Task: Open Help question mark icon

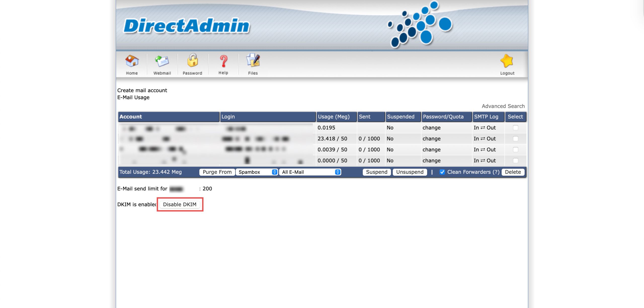Action: (x=223, y=61)
